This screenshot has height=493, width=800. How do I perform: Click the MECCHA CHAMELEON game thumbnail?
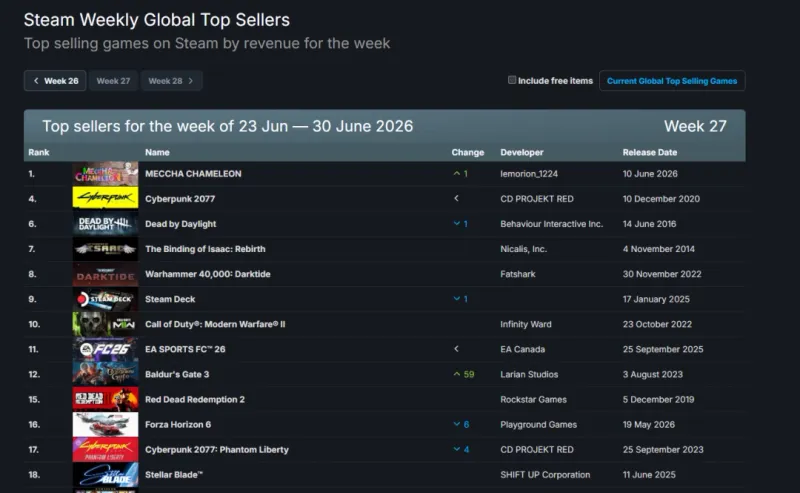click(x=105, y=174)
